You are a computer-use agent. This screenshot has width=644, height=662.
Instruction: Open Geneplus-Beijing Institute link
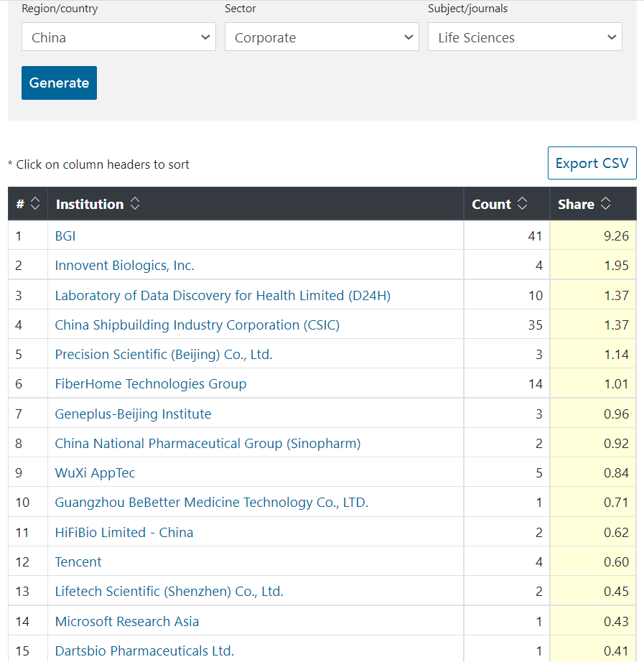(x=133, y=414)
